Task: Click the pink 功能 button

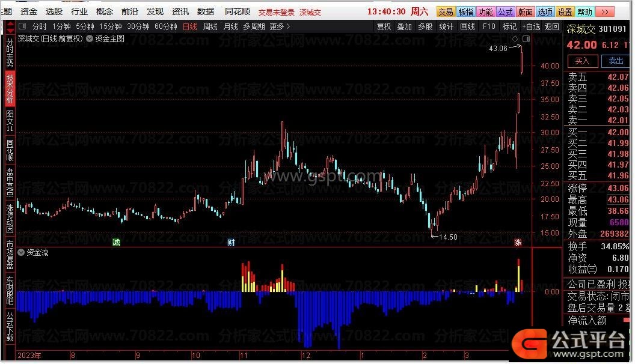Action: (x=485, y=12)
